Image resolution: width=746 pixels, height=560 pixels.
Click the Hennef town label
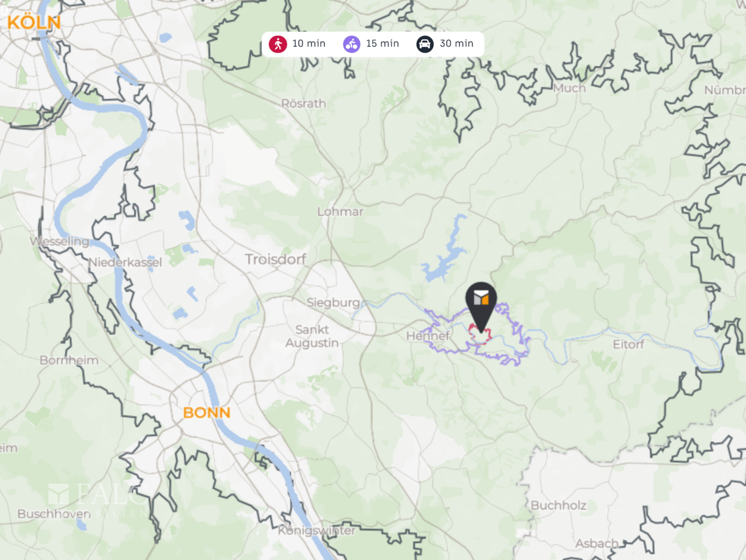pos(428,336)
